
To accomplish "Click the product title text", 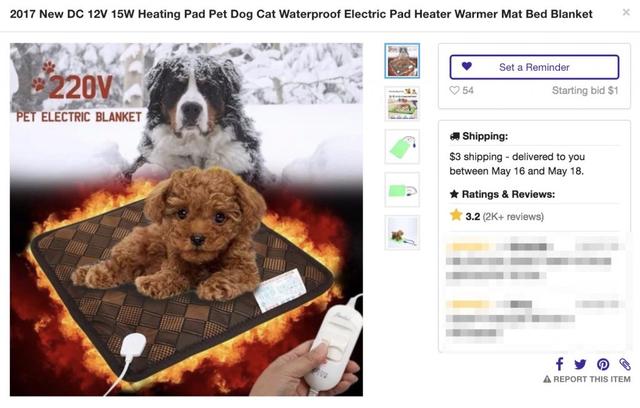I will [301, 14].
